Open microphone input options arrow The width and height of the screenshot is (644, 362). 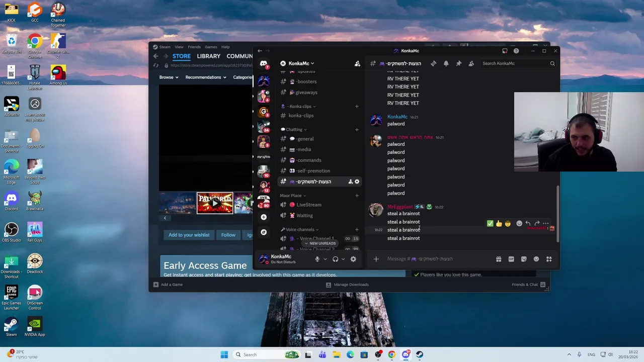(x=325, y=259)
